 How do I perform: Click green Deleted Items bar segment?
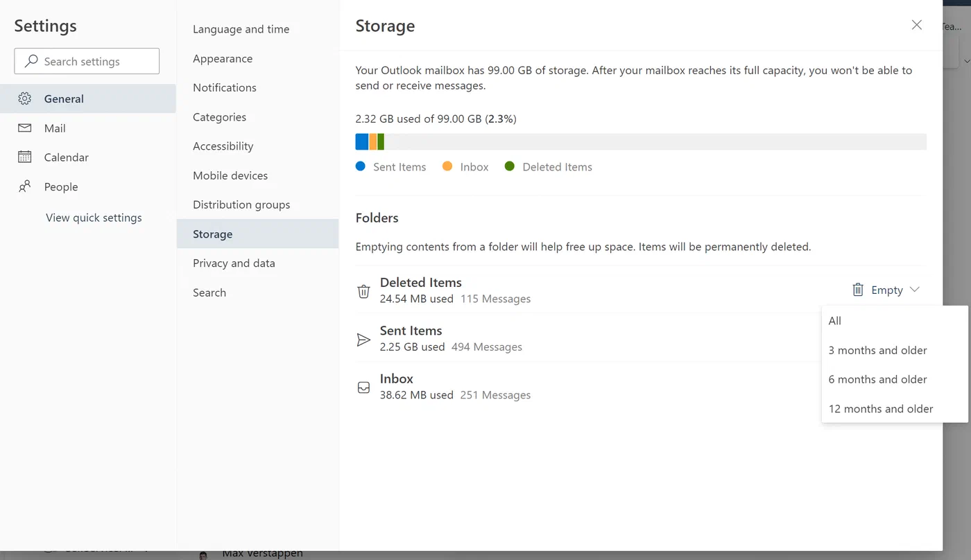click(381, 141)
